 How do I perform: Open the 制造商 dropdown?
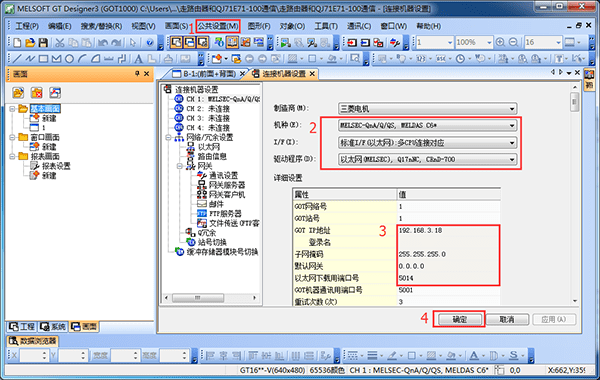coord(427,109)
